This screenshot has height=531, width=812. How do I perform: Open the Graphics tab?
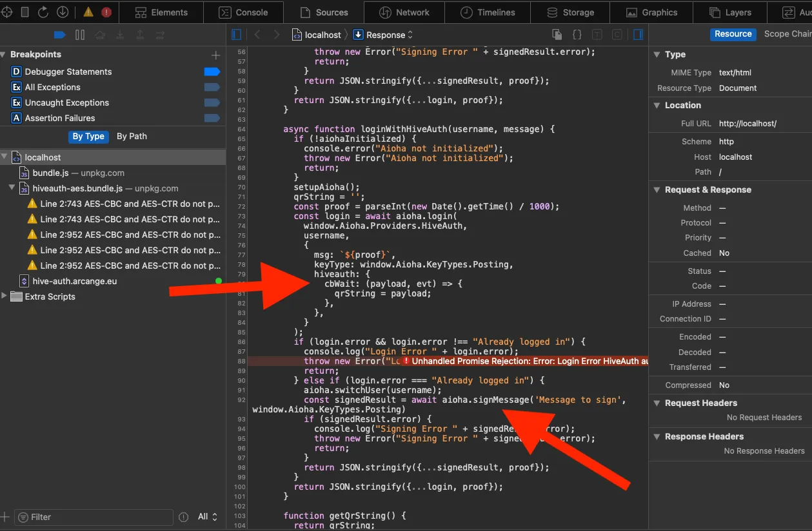click(651, 12)
